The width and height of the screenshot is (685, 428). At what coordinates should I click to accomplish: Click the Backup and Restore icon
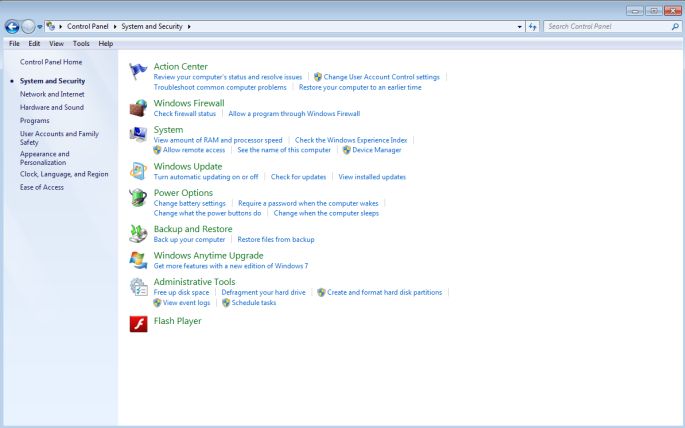click(x=138, y=234)
